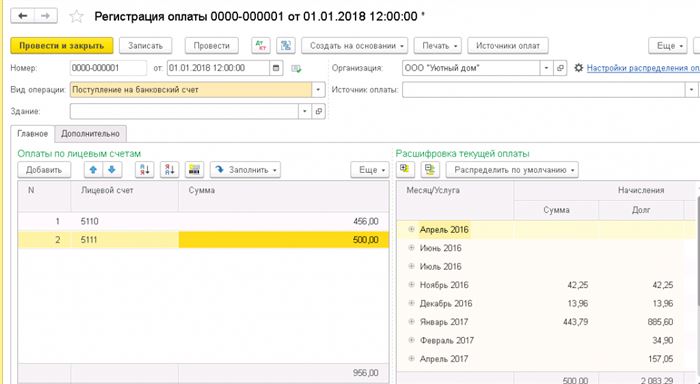Image resolution: width=700 pixels, height=384 pixels.
Task: Open the Заполнить menu
Action: (245, 170)
